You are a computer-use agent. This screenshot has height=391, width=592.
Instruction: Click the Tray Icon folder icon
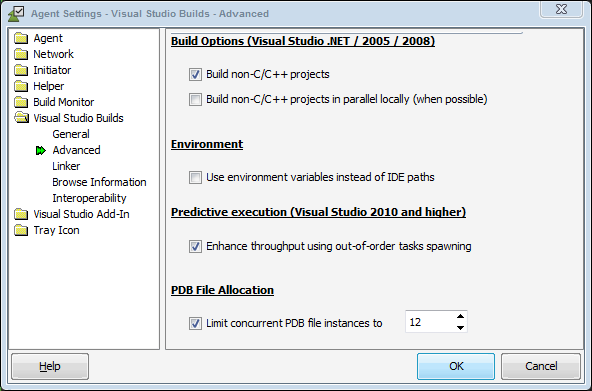(21, 230)
